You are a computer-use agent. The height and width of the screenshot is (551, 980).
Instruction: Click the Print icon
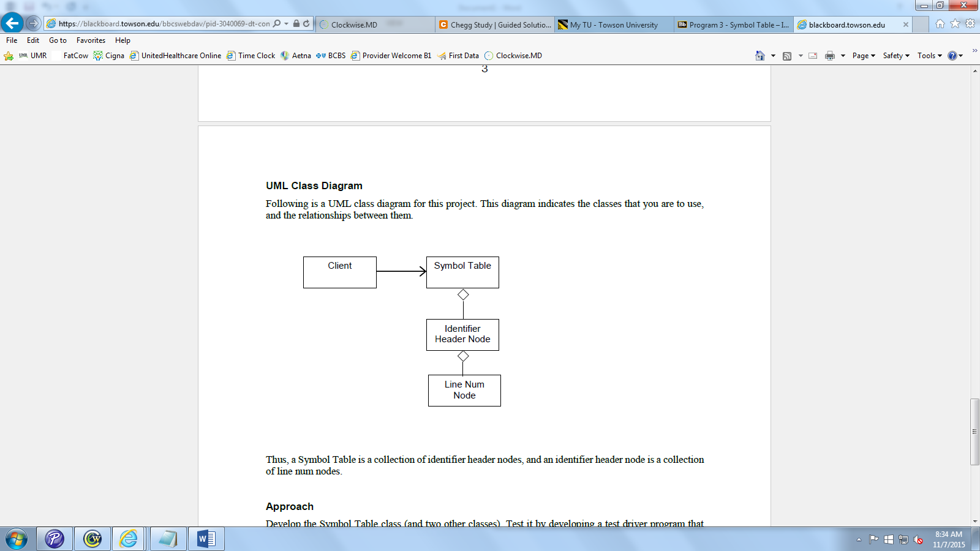point(830,55)
